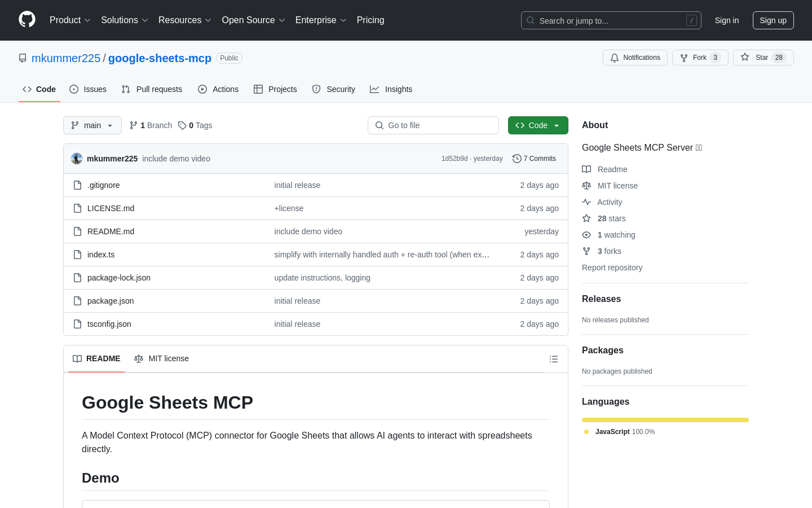Viewport: 812px width, 508px height.
Task: Click the Star icon button
Action: 745,58
